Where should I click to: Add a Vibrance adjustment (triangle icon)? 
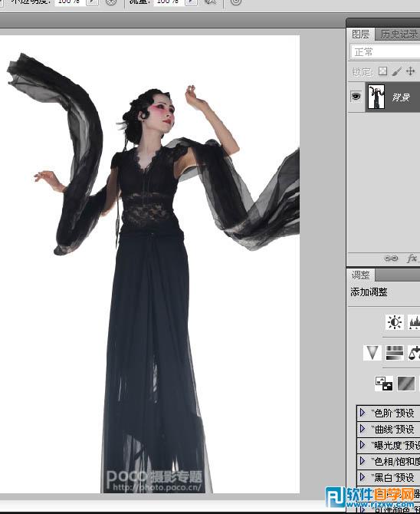pyautogui.click(x=372, y=353)
